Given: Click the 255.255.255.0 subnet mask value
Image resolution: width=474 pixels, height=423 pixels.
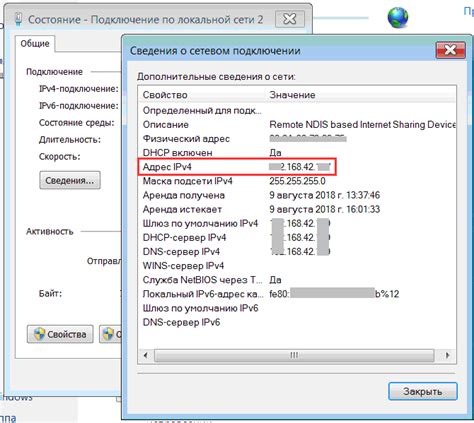Looking at the screenshot, I should click(297, 181).
